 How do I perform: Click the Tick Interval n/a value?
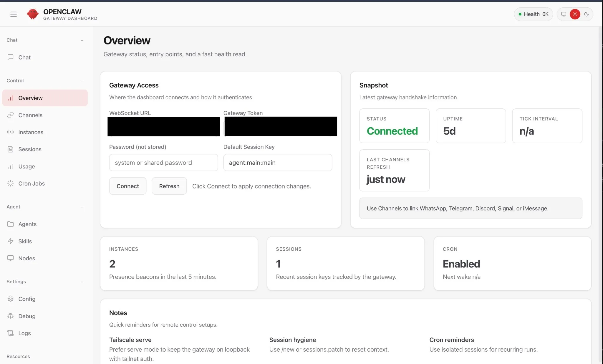coord(527,131)
